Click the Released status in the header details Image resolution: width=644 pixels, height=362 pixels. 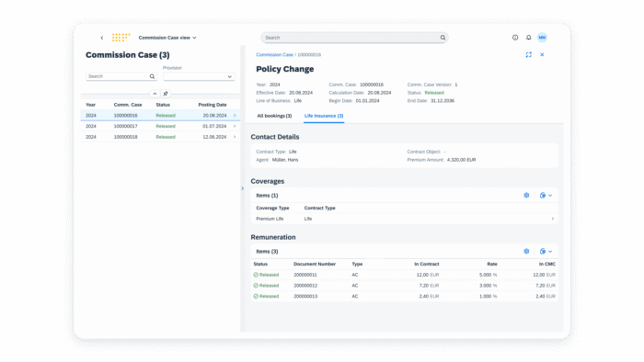pos(434,93)
